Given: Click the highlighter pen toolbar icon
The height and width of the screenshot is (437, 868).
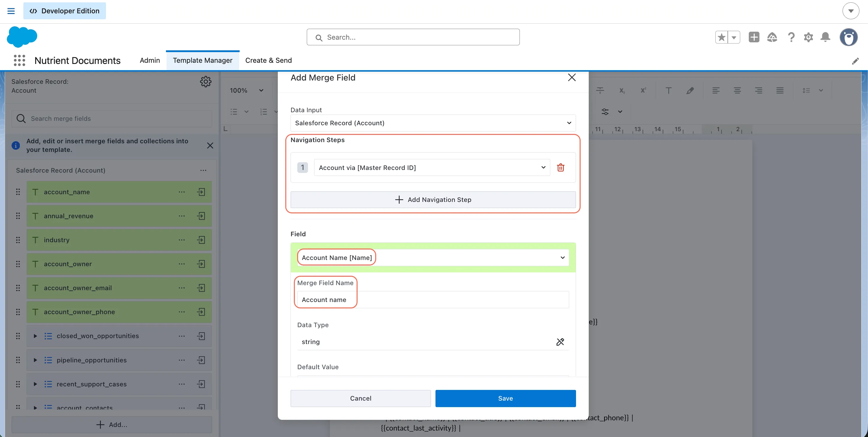Looking at the screenshot, I should 690,90.
